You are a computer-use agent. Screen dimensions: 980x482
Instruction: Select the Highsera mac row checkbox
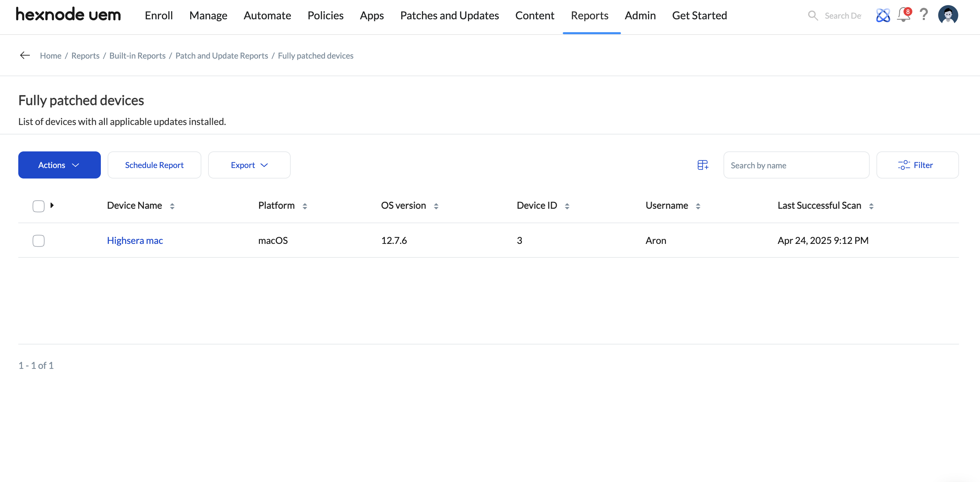39,240
